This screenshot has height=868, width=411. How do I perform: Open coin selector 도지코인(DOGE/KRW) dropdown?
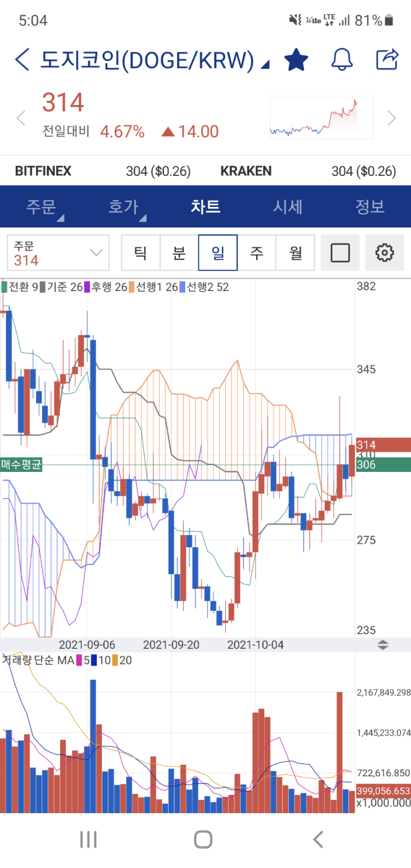(155, 60)
